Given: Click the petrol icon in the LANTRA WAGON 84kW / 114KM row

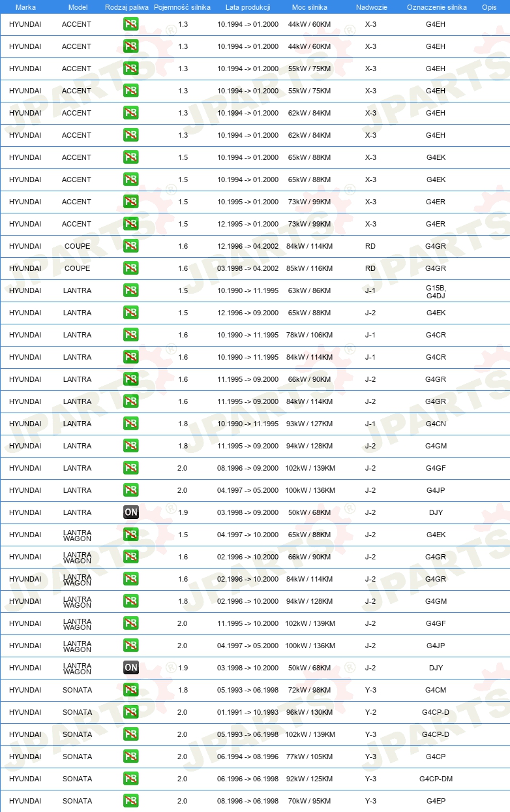Looking at the screenshot, I should 131,579.
